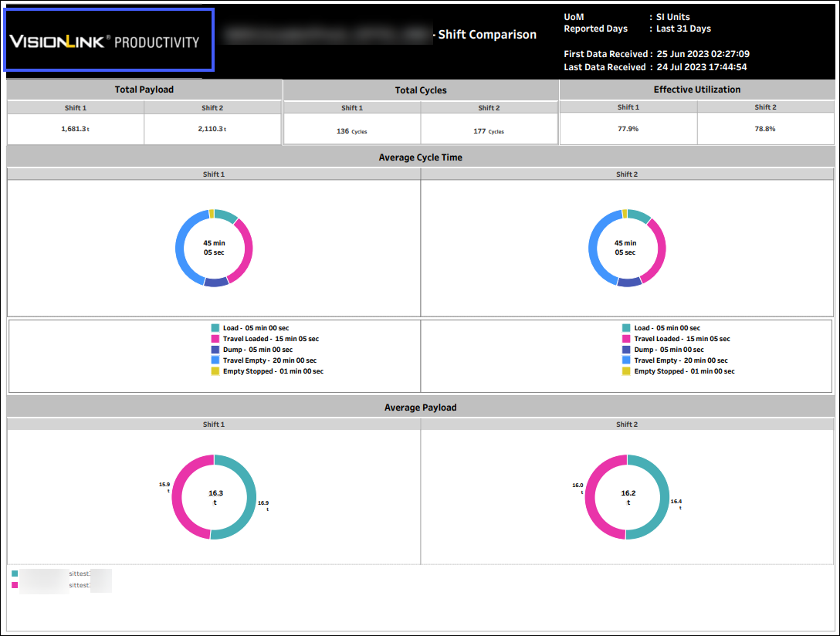Click center of Shift 1 cycle time donut
The height and width of the screenshot is (636, 840).
[x=214, y=248]
